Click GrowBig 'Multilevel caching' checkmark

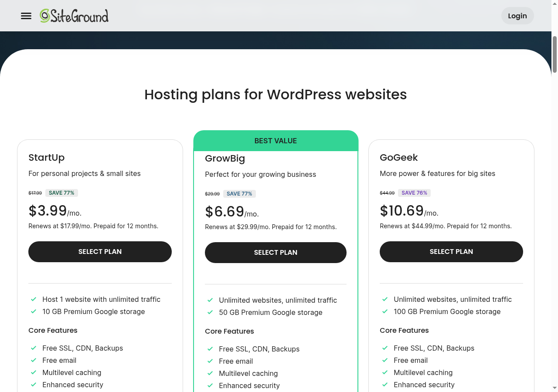(x=210, y=373)
